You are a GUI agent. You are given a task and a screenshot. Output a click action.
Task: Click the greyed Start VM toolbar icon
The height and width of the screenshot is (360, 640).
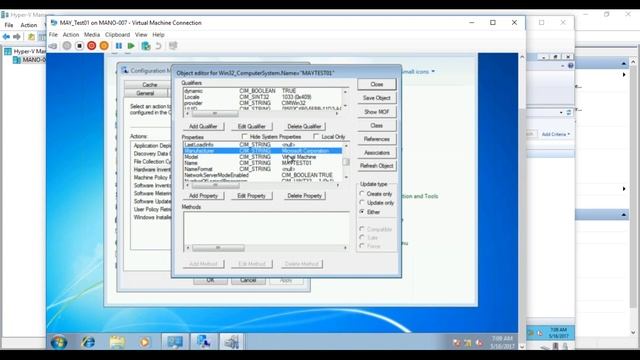coord(67,46)
